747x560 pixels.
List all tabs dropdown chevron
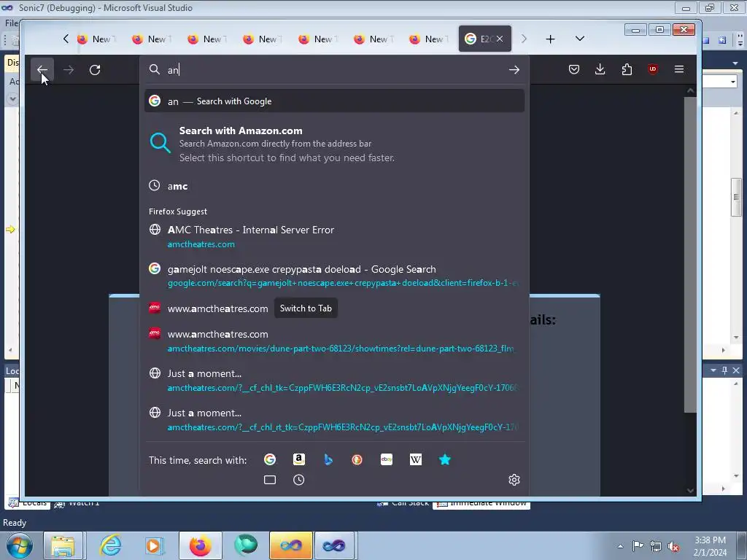(580, 39)
